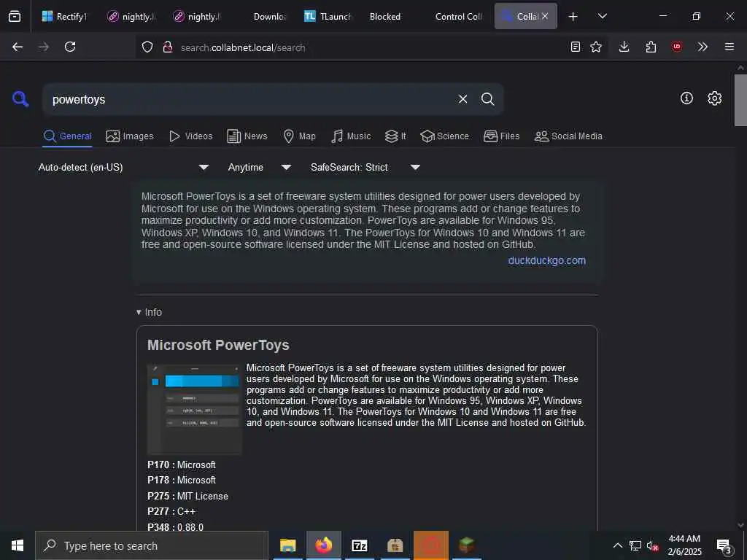This screenshot has width=747, height=560.
Task: Switch to the Download browser tab
Action: (270, 16)
